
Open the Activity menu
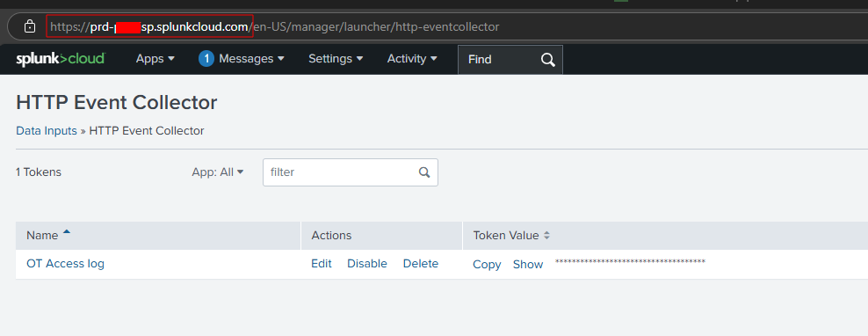tap(412, 59)
